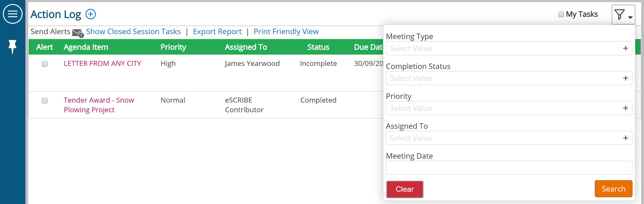Click the Send Alerts envelope icon
The width and height of the screenshot is (644, 204).
78,33
